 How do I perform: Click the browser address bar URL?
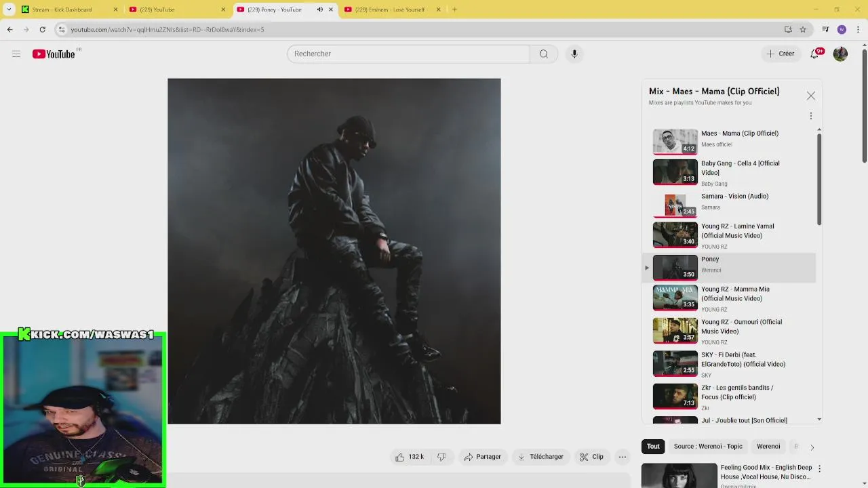coord(167,29)
